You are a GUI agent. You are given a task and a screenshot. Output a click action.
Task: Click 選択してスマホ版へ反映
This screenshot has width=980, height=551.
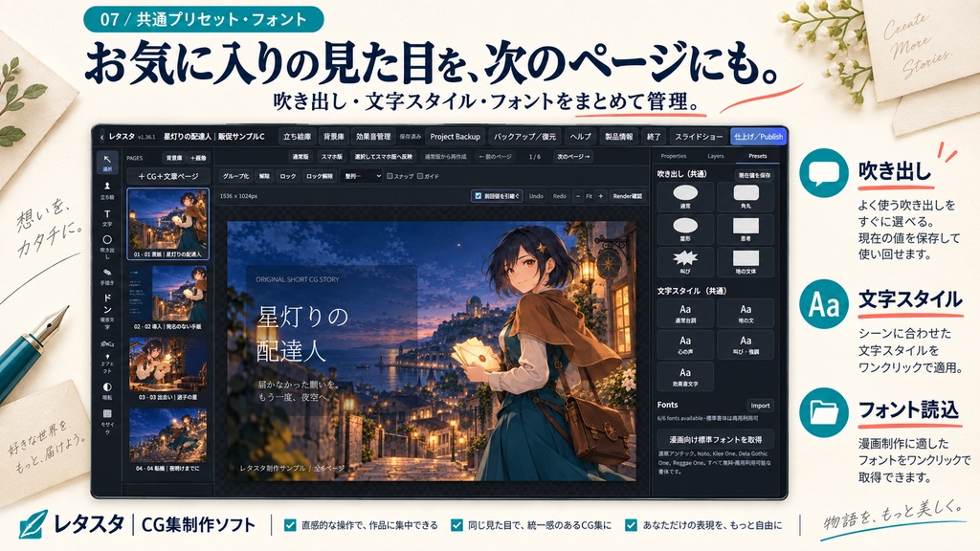[383, 157]
